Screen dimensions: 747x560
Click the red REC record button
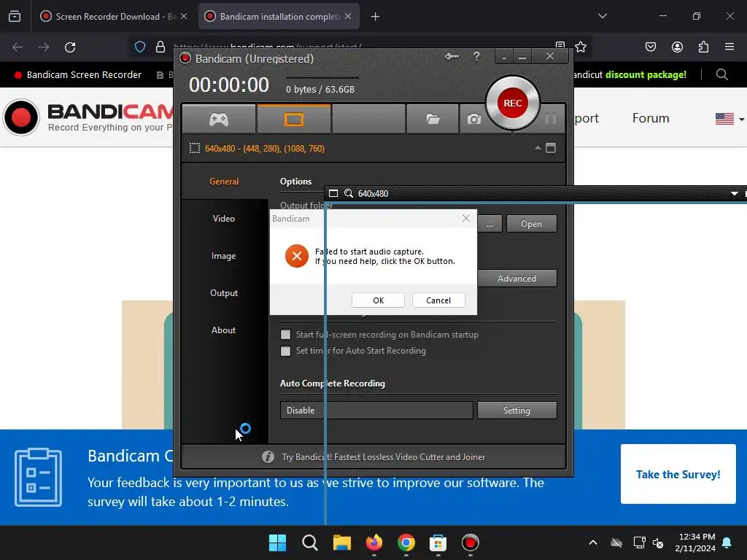[513, 103]
